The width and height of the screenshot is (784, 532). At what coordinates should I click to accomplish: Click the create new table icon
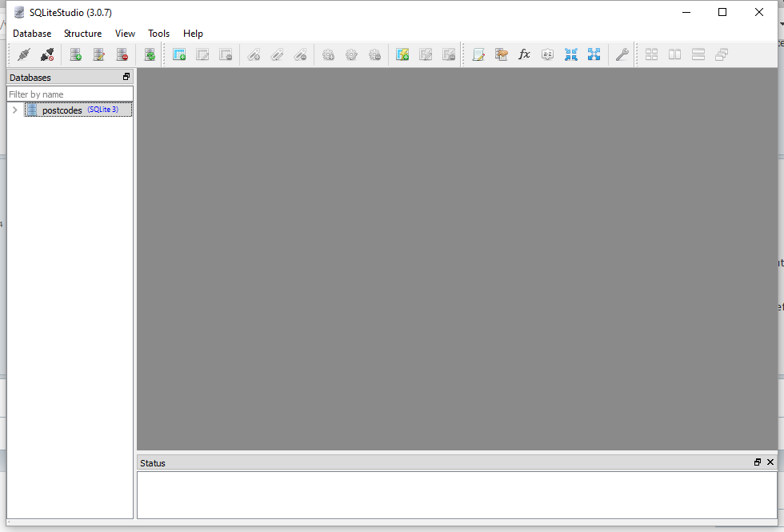pos(179,54)
